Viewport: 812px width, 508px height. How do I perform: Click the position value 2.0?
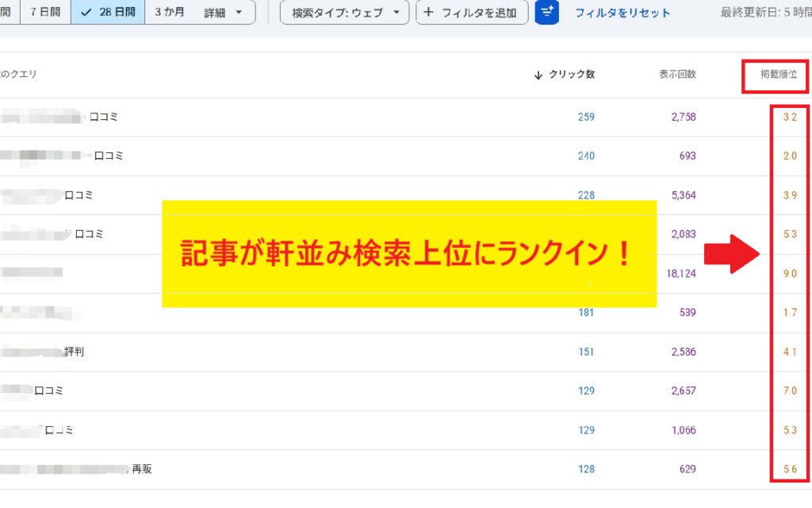tap(790, 156)
